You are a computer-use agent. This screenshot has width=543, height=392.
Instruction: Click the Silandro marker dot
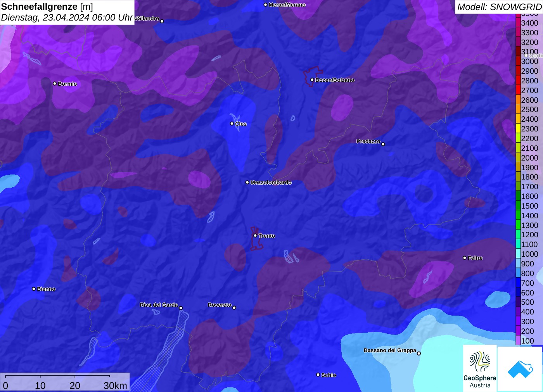click(162, 21)
